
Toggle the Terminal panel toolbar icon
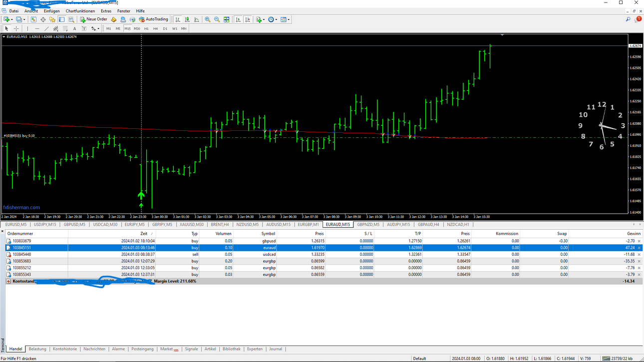click(x=62, y=19)
